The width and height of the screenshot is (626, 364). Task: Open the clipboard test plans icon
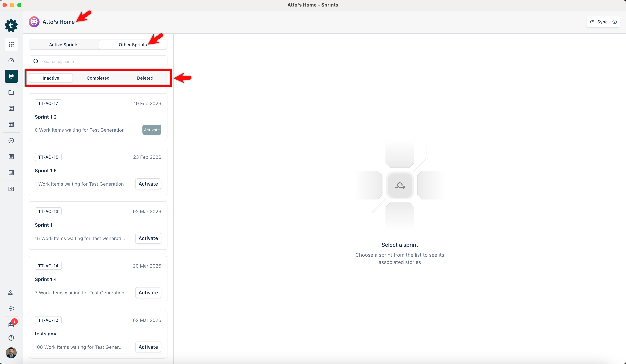tap(11, 157)
